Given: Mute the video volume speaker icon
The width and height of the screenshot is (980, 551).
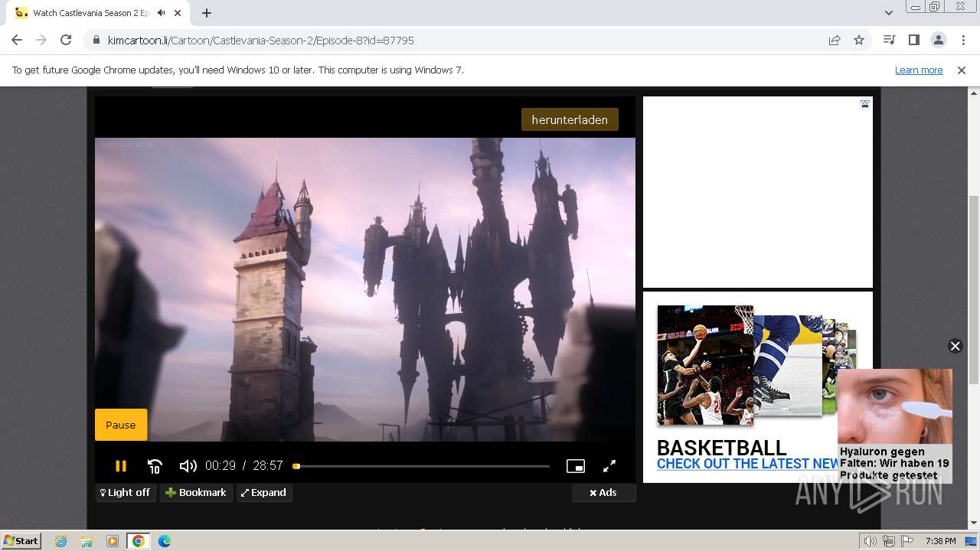Looking at the screenshot, I should click(188, 466).
